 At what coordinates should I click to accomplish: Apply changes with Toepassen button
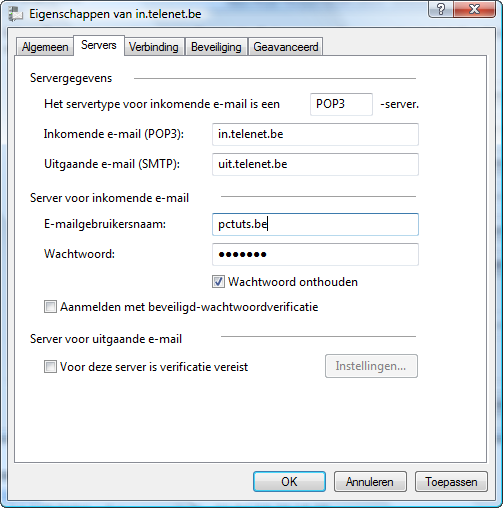point(451,482)
